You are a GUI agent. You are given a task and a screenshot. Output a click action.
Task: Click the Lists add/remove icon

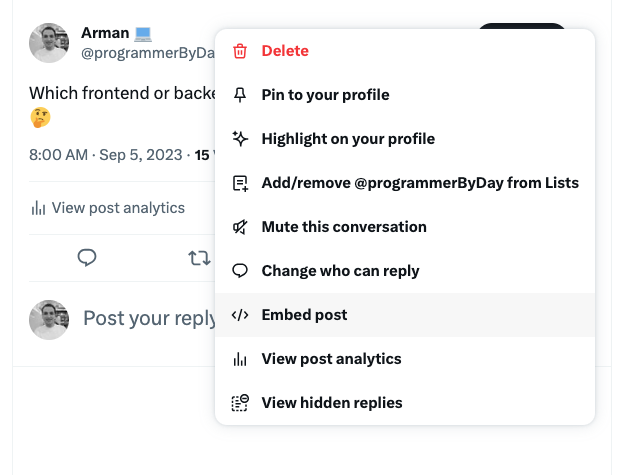[x=239, y=183]
